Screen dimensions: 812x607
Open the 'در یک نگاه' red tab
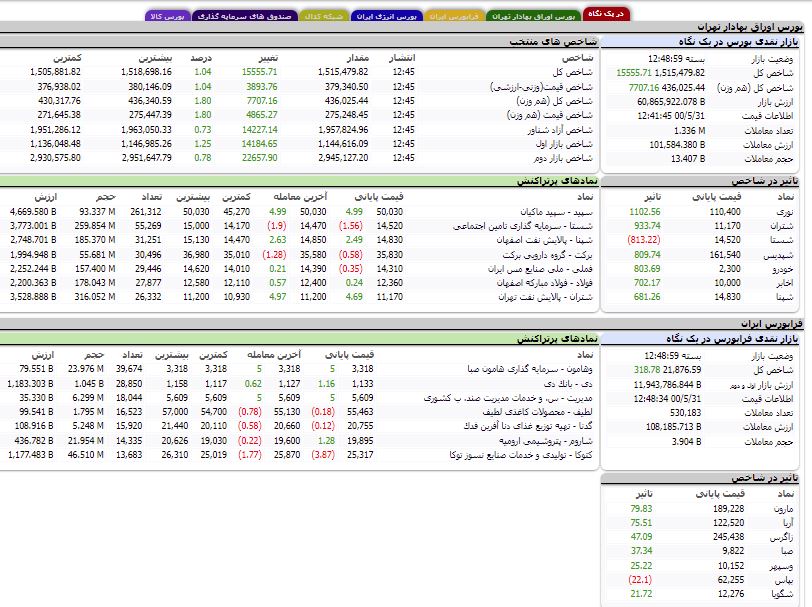coord(606,13)
